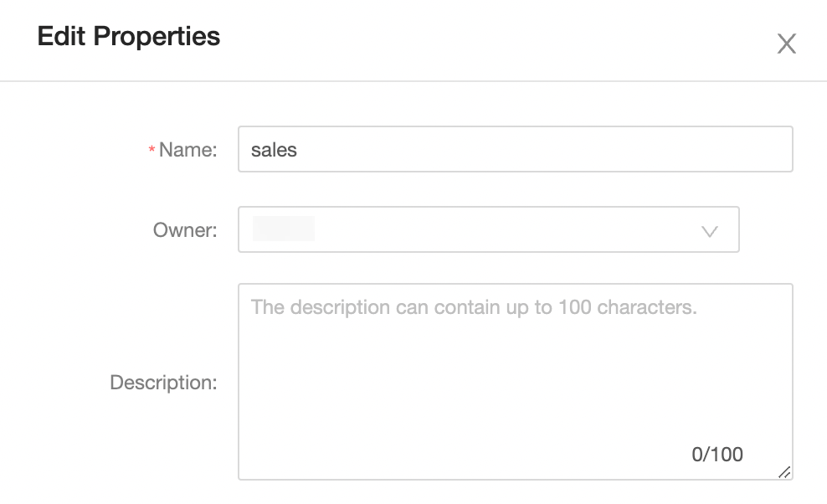Click the Name input field
This screenshot has width=827, height=504.
click(515, 149)
